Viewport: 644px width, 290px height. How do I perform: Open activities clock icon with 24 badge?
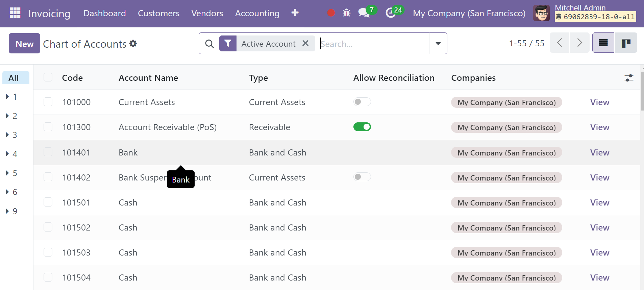pos(391,13)
